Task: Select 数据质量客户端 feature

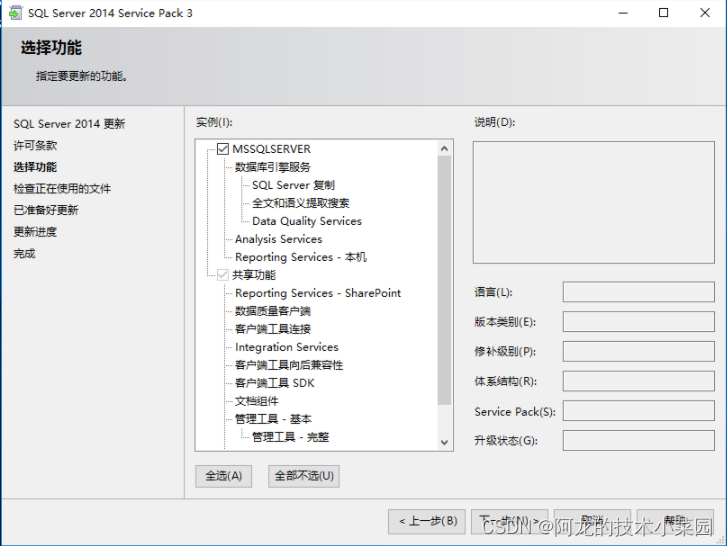Action: click(273, 311)
